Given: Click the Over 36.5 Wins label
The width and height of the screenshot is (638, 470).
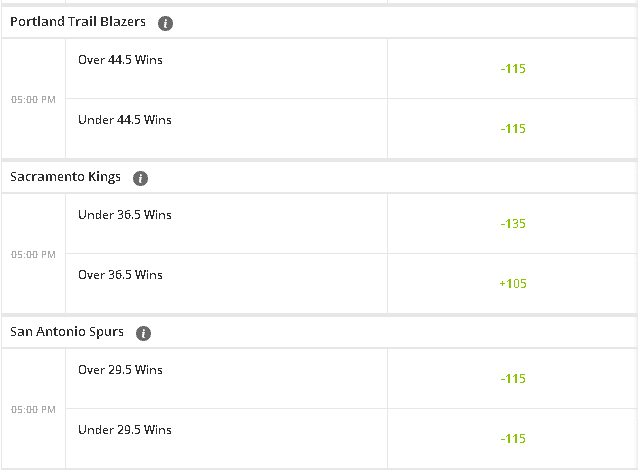Looking at the screenshot, I should pos(120,275).
